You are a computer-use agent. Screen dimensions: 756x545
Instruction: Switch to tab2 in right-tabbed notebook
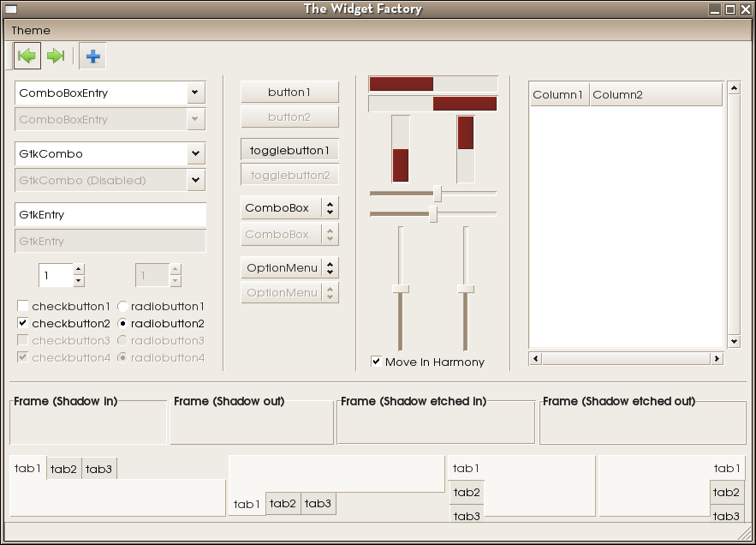pyautogui.click(x=726, y=493)
